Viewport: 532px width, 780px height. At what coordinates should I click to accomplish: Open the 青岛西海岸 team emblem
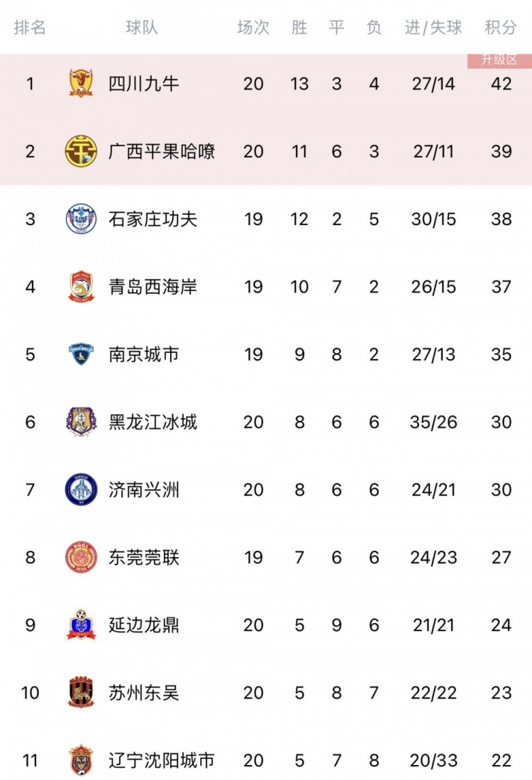[81, 287]
